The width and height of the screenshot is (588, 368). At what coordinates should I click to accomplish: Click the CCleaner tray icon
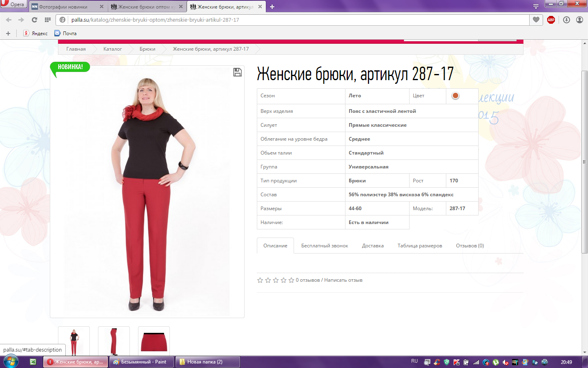click(x=437, y=362)
